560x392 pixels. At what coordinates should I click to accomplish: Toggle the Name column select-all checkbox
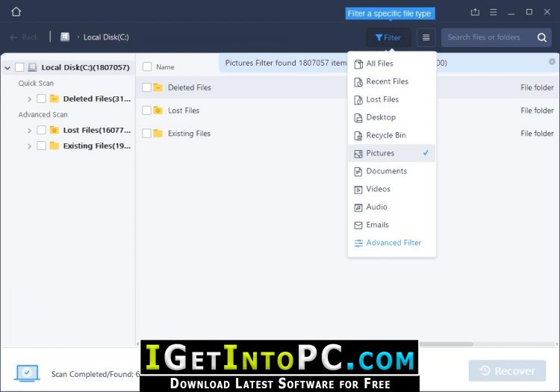(147, 66)
